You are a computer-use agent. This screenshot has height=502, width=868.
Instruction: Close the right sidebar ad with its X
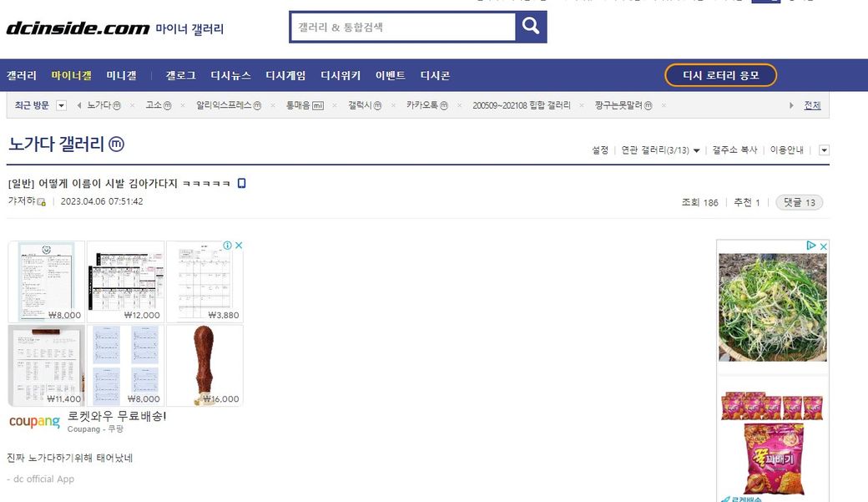coord(823,246)
